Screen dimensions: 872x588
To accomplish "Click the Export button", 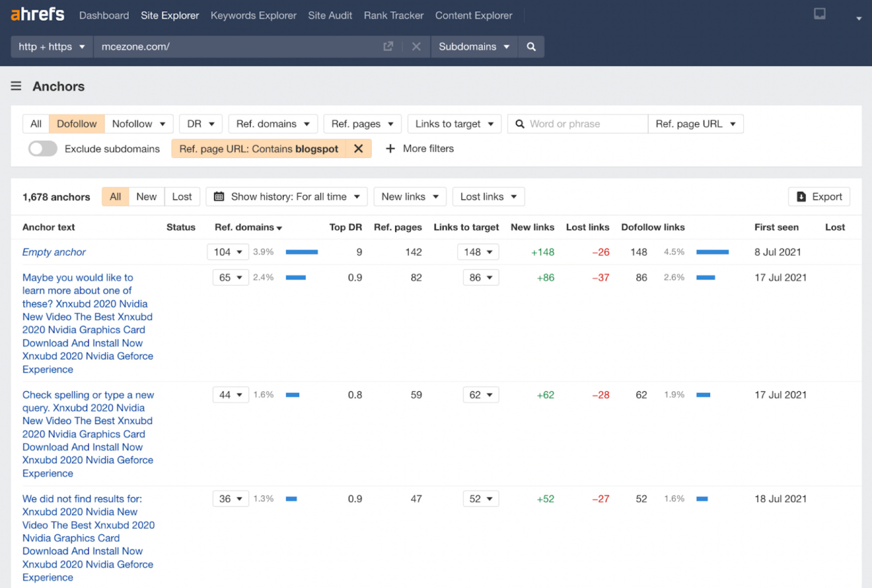I will click(819, 196).
